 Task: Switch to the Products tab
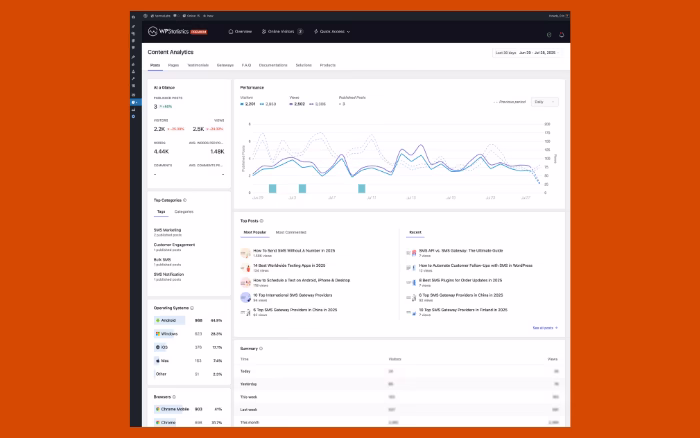click(x=327, y=65)
